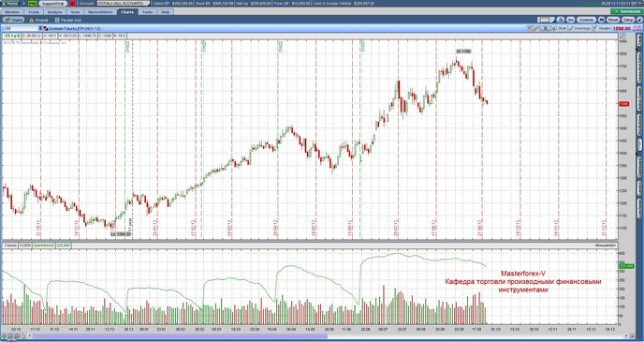Click the share icon beside Symbols button
The width and height of the screenshot is (644, 342).
pyautogui.click(x=570, y=20)
